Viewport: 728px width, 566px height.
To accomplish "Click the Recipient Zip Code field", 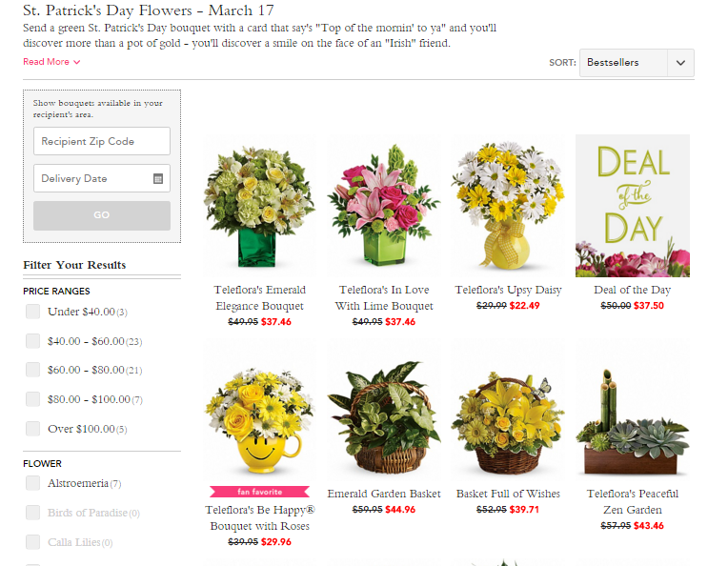I will tap(102, 141).
